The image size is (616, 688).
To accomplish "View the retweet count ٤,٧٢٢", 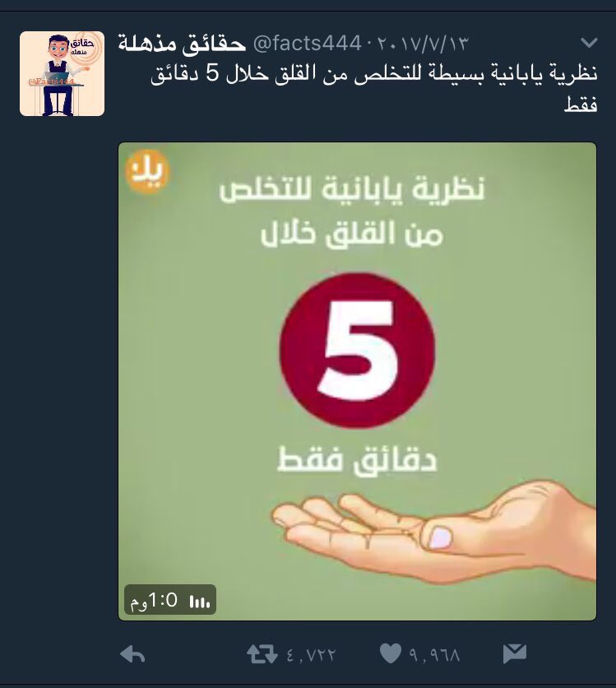I will coord(311,655).
